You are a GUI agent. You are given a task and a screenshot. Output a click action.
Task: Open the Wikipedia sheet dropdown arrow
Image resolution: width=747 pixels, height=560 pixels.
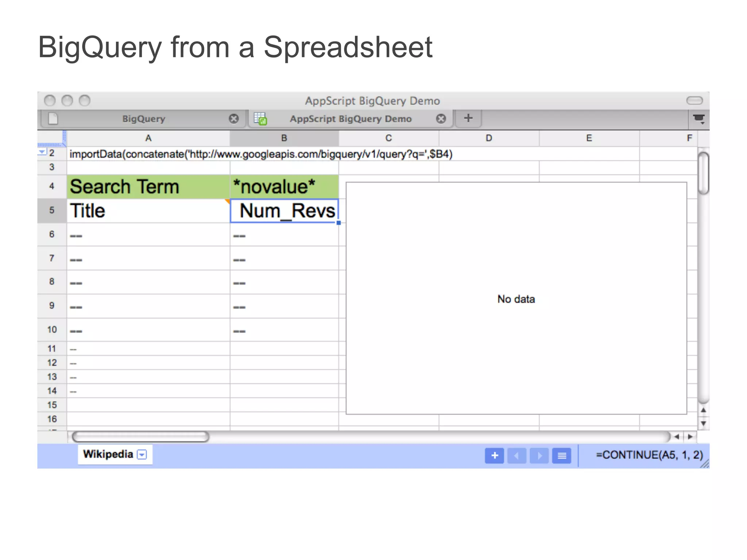coord(142,455)
